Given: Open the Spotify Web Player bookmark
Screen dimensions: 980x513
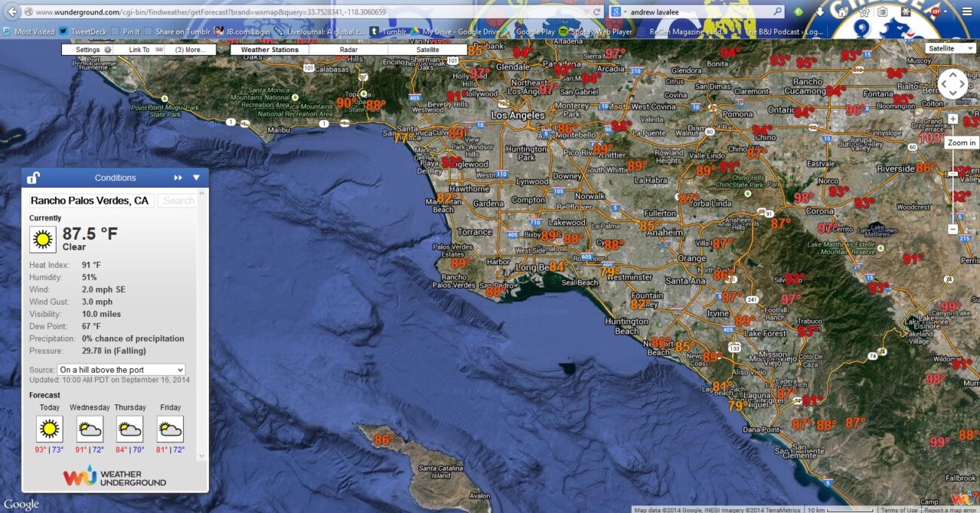Looking at the screenshot, I should click(596, 32).
